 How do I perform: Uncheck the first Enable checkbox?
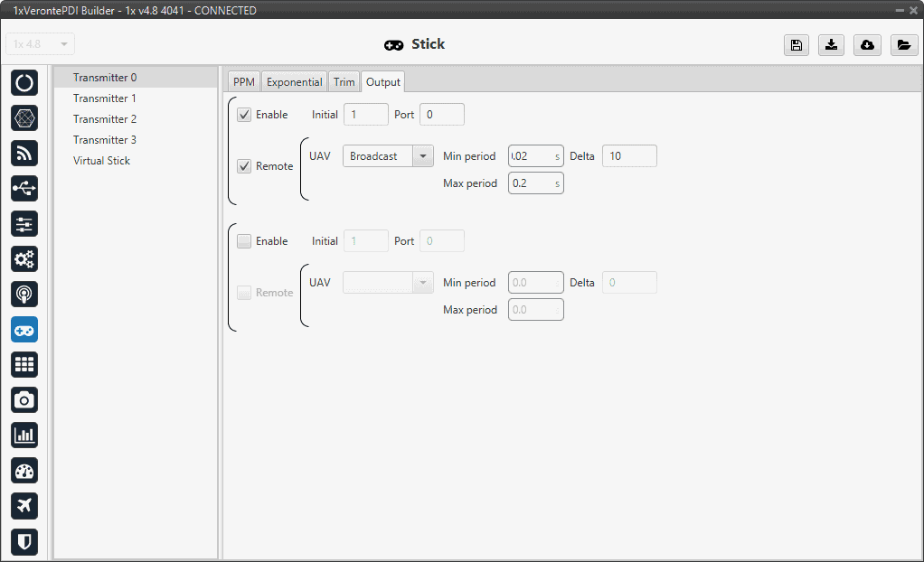pyautogui.click(x=244, y=115)
